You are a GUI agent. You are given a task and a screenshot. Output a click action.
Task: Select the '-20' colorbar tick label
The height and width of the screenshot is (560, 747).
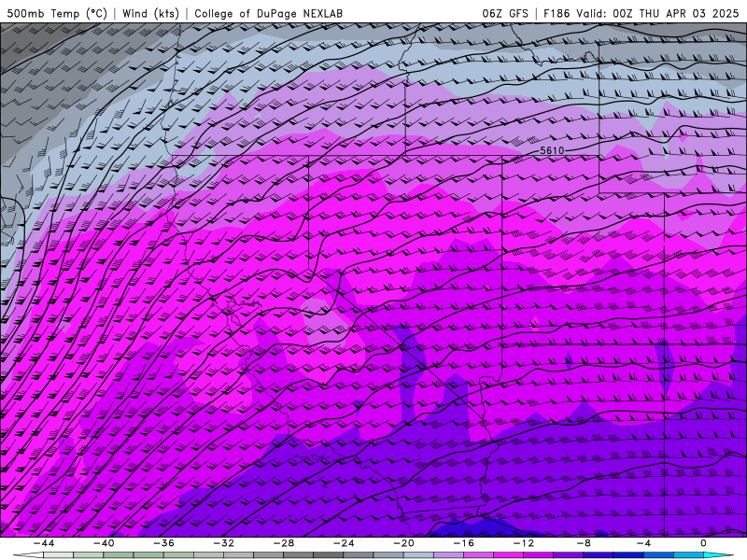403,543
